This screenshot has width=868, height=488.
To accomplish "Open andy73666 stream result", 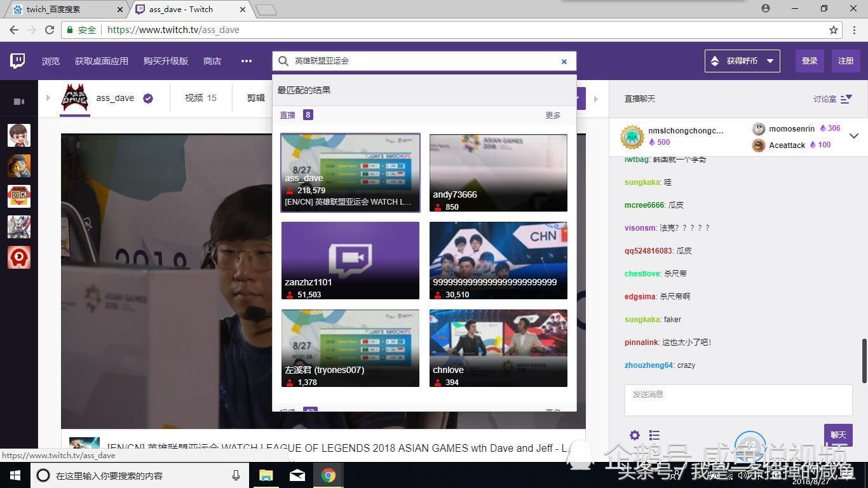I will click(498, 172).
